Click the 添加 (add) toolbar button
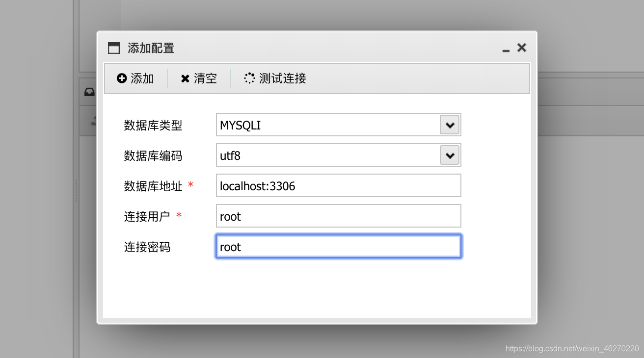 click(x=135, y=78)
